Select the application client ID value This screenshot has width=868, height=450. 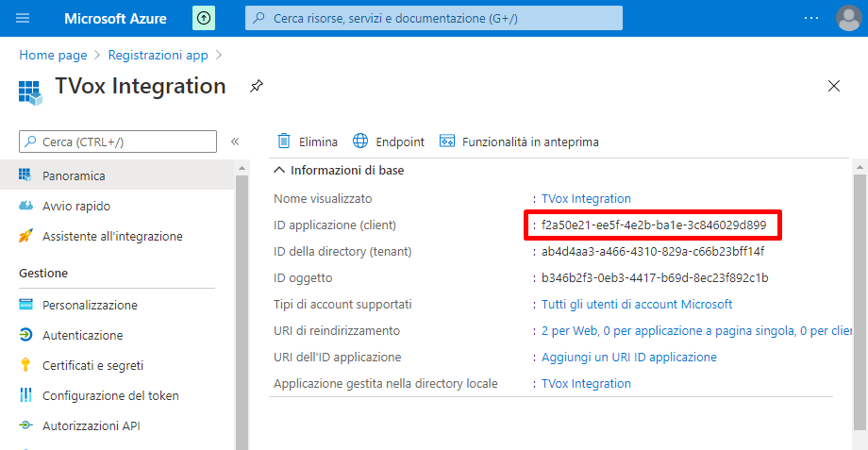(x=654, y=225)
